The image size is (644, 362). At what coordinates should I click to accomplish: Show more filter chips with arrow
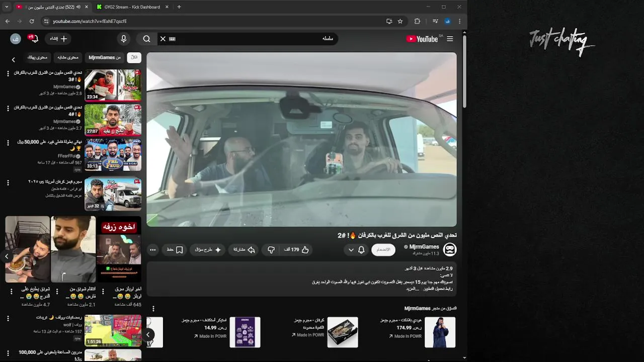pyautogui.click(x=14, y=59)
